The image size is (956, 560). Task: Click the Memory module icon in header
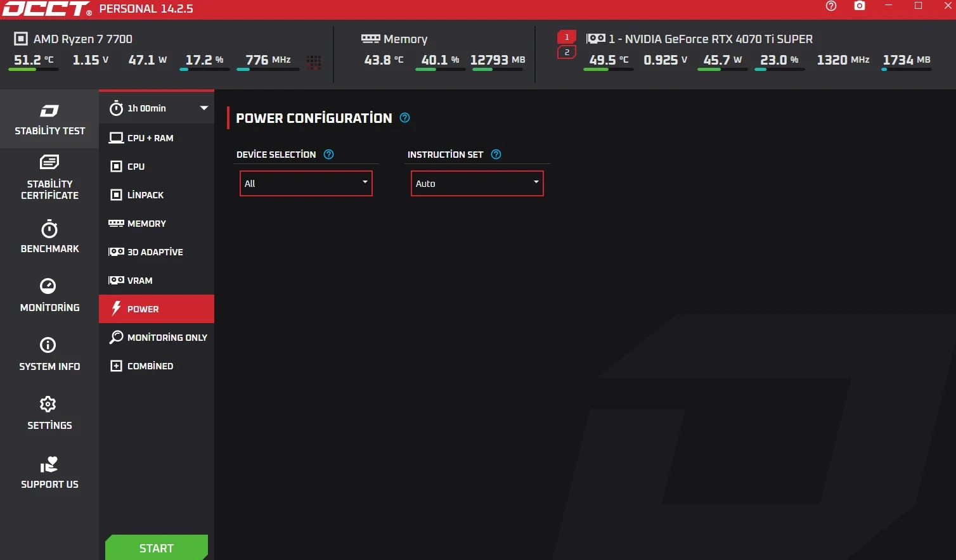pos(371,39)
